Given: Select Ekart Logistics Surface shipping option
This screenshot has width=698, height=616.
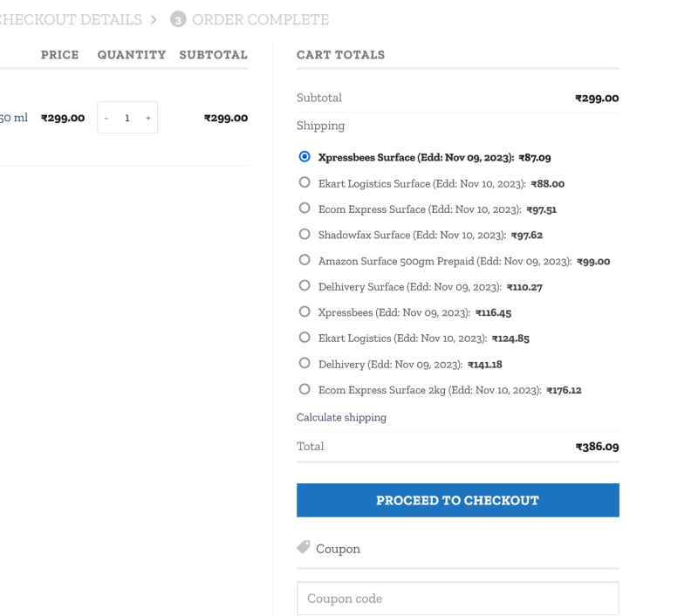Looking at the screenshot, I should [304, 182].
